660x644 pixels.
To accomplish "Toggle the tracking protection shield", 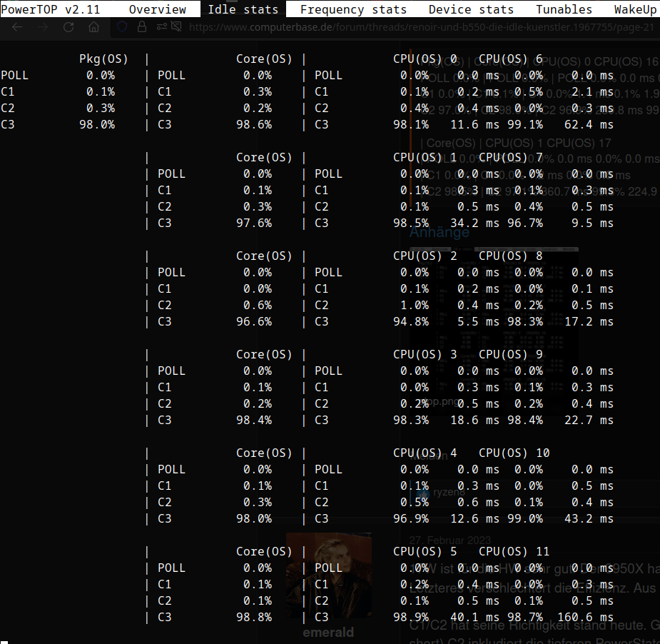I will (123, 26).
